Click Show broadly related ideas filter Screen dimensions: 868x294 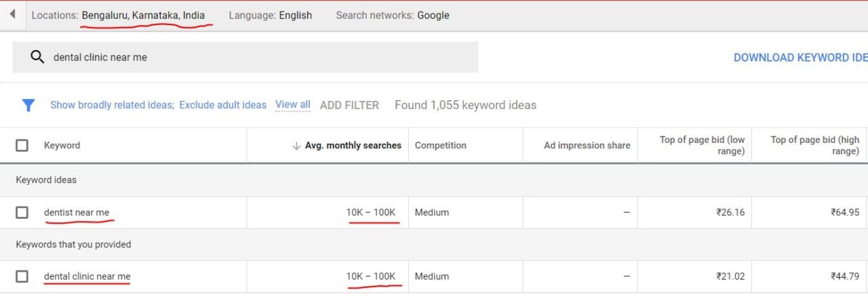(x=113, y=105)
